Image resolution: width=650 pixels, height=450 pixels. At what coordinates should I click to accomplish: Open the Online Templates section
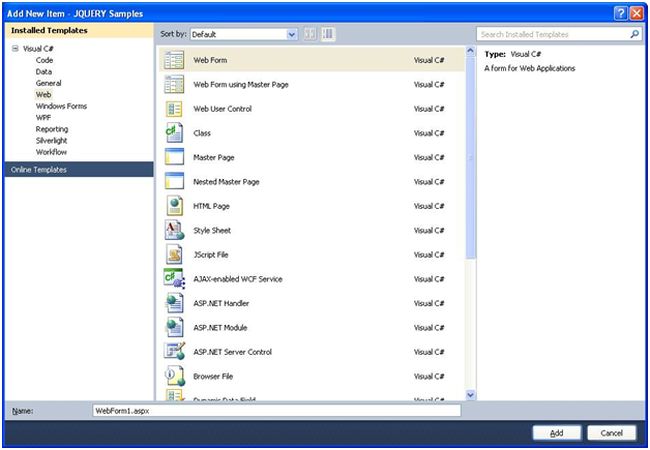tap(79, 169)
